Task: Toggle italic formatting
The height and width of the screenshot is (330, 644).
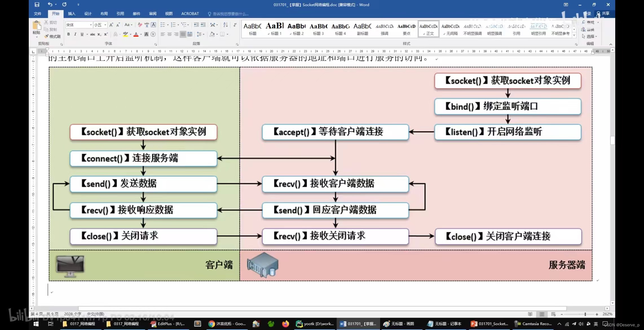Action: tap(75, 34)
